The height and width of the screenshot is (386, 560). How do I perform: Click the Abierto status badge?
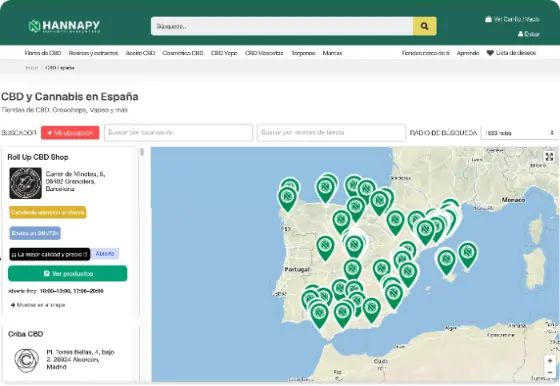click(x=105, y=254)
